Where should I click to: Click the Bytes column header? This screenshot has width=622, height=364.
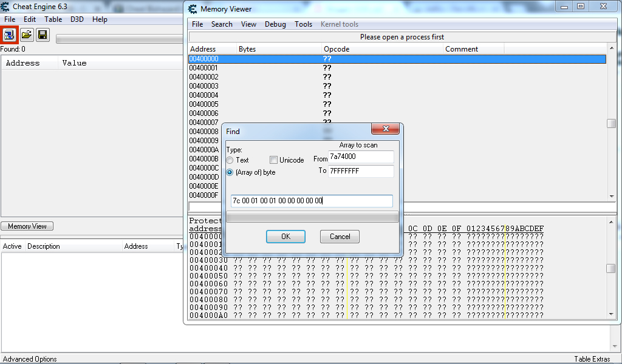[279, 49]
